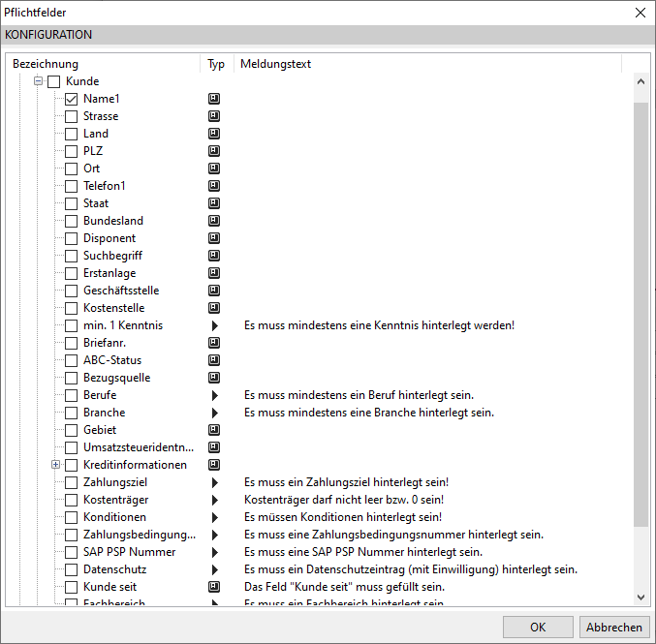Click the type icon in Briefanr. row
656x644 pixels.
(214, 343)
